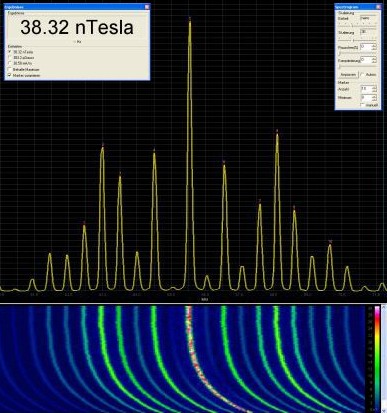The height and width of the screenshot is (413, 387).
Task: Click the color scale legend beside spectrogram
Action: [377, 358]
